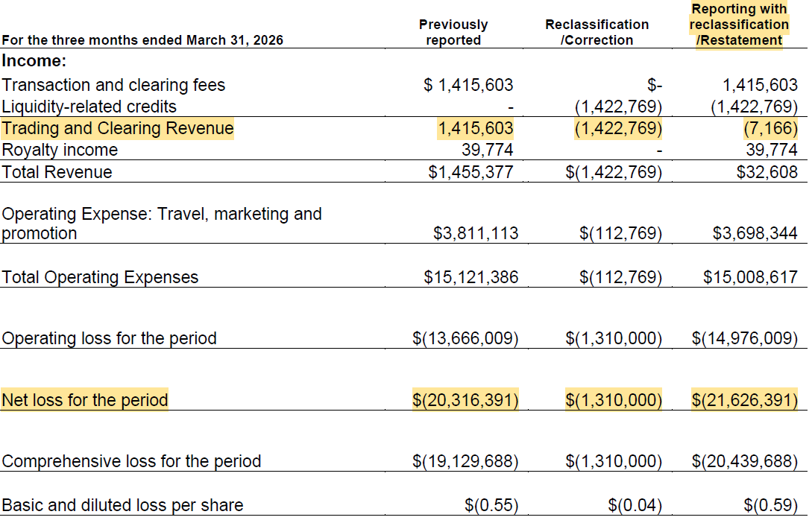Image resolution: width=812 pixels, height=526 pixels.
Task: Select the highlighted Trading and Clearing Revenue label
Action: click(x=118, y=128)
